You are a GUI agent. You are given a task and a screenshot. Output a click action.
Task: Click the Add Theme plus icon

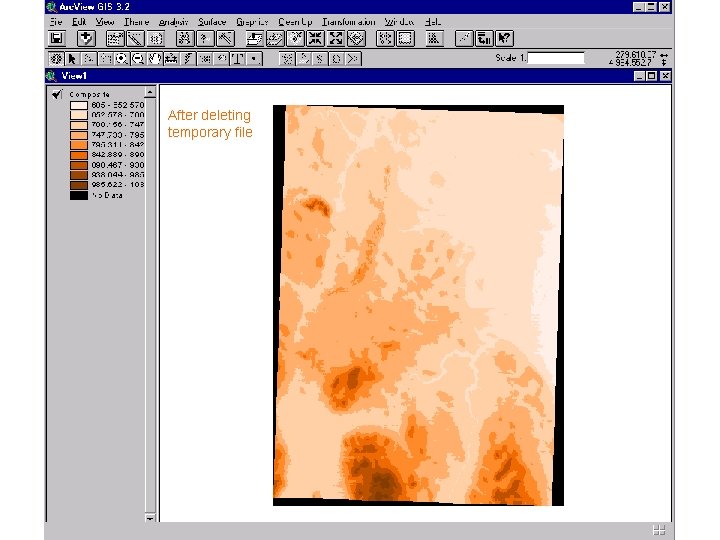point(86,38)
